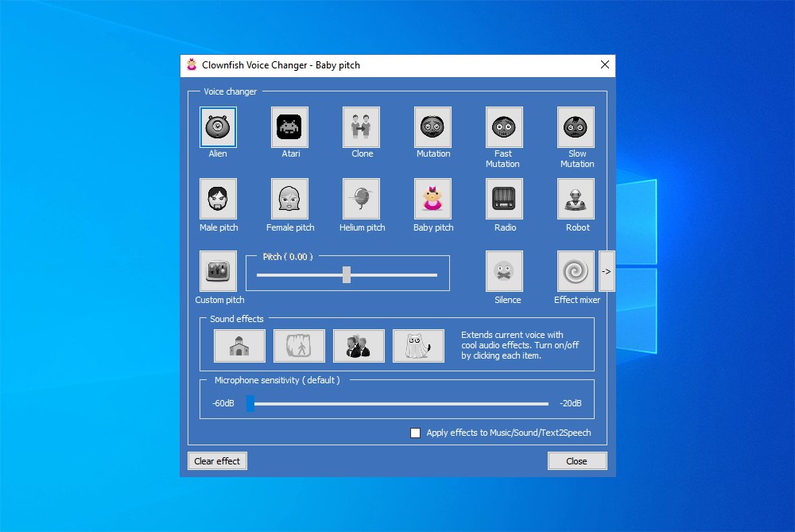Click the Baby pitch icon

click(432, 199)
